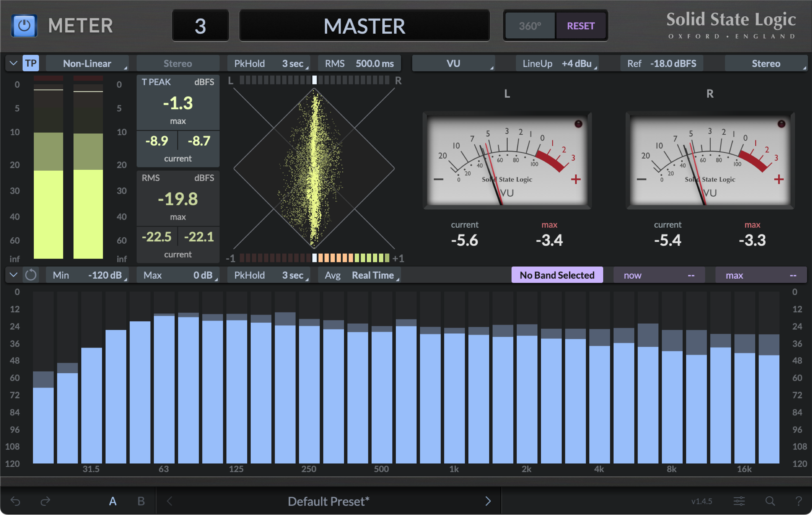Open the question mark help icon
Image resolution: width=812 pixels, height=515 pixels.
[799, 501]
